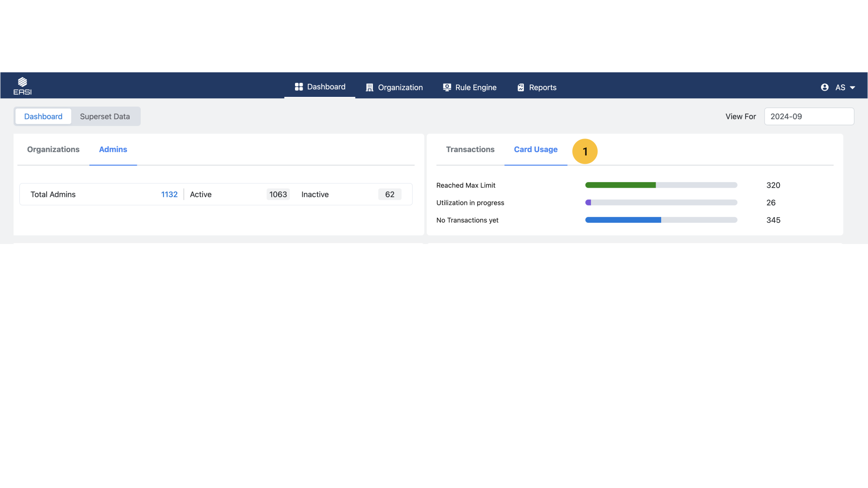This screenshot has height=488, width=868.
Task: Expand the AS account dropdown arrow
Action: point(852,88)
